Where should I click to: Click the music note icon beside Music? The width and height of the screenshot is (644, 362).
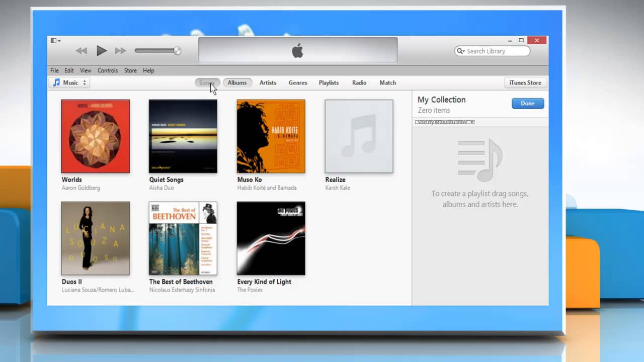click(56, 82)
